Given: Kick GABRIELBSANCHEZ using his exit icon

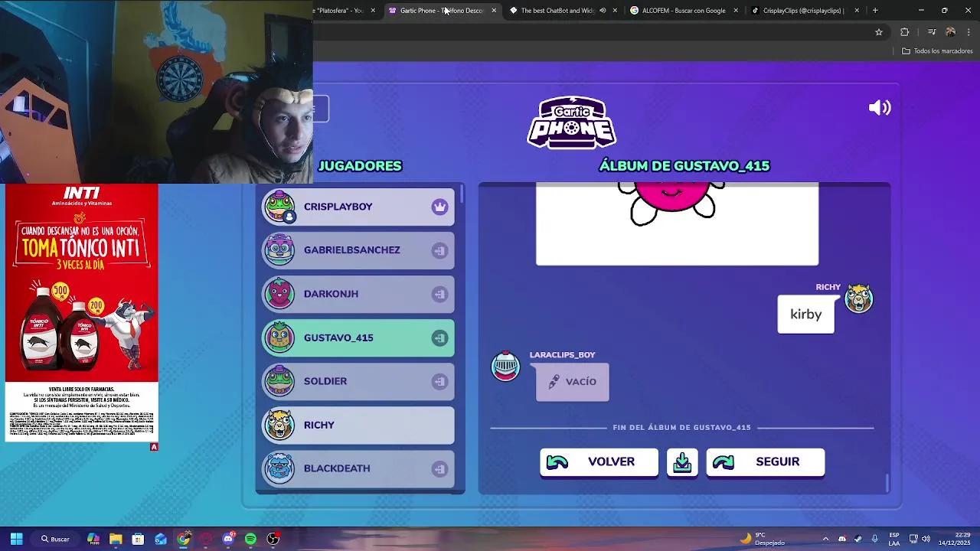Looking at the screenshot, I should 439,250.
